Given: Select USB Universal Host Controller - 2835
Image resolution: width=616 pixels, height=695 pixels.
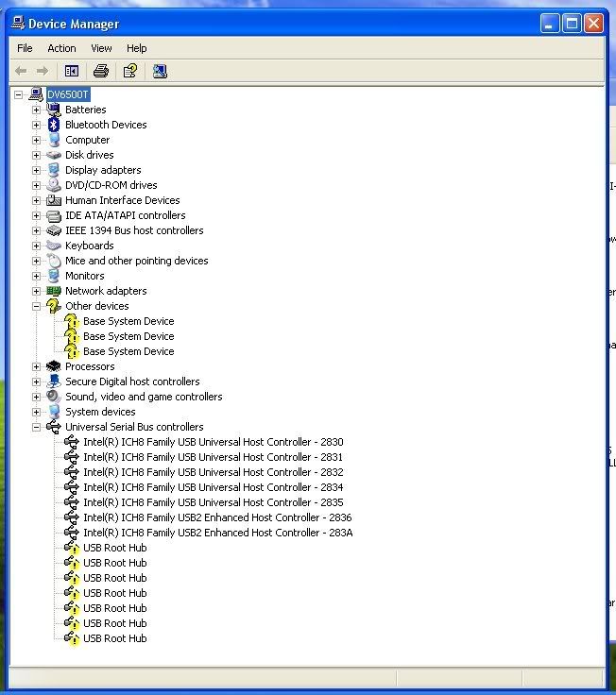Looking at the screenshot, I should point(214,502).
